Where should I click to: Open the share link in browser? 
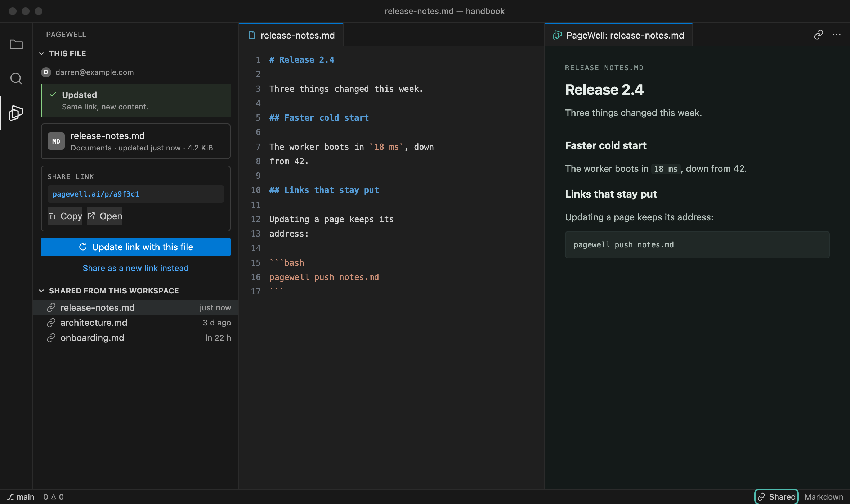pos(105,216)
